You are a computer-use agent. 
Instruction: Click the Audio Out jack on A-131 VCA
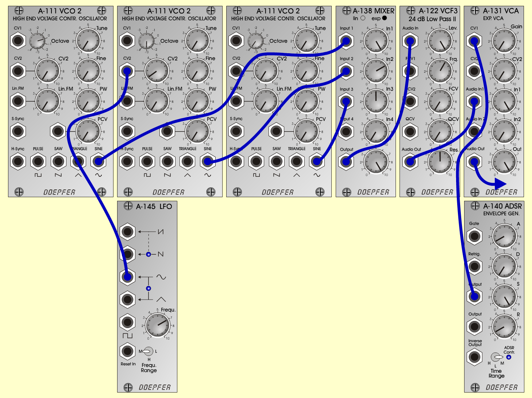click(474, 161)
